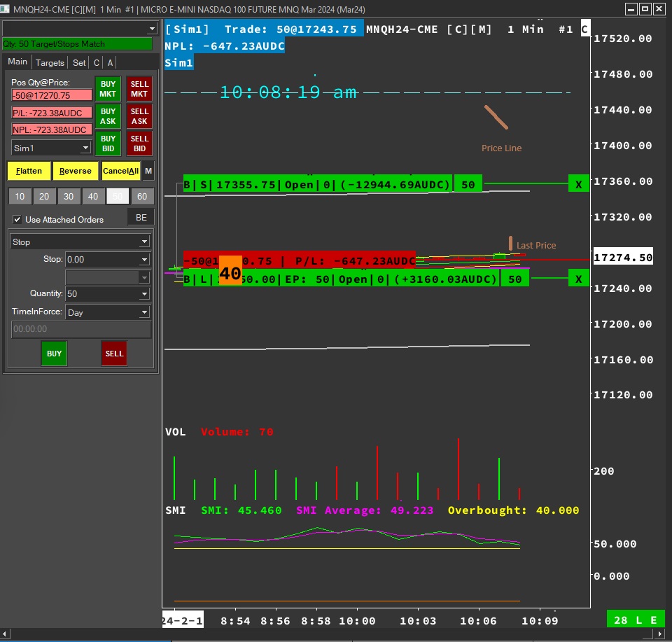Click the horizontal scrollbar at window bottom
This screenshot has height=642, width=672.
click(x=336, y=634)
